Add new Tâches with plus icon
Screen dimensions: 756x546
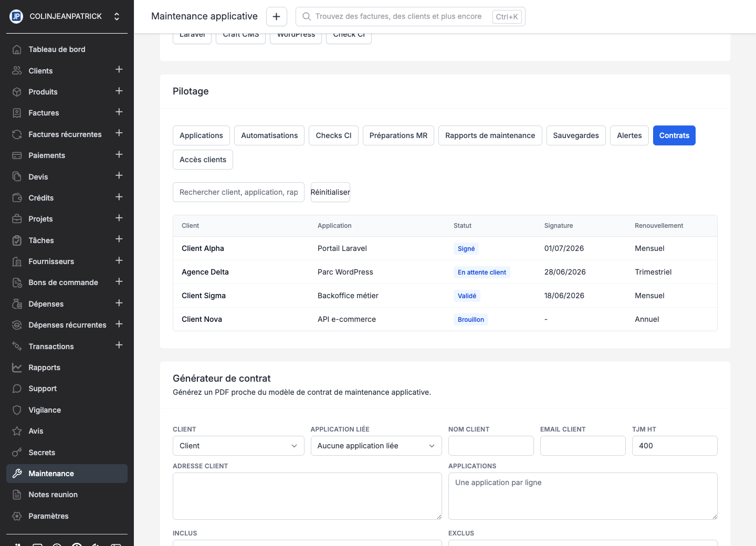(119, 239)
